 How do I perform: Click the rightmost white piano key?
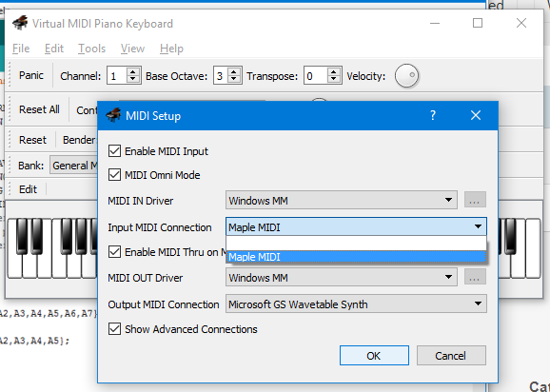coord(533,249)
